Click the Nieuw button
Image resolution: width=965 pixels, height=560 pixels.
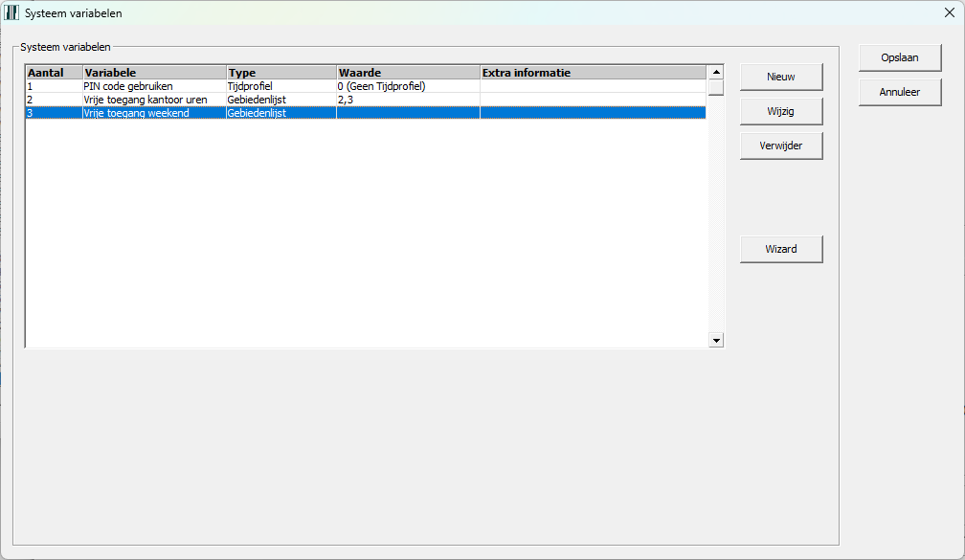(780, 77)
